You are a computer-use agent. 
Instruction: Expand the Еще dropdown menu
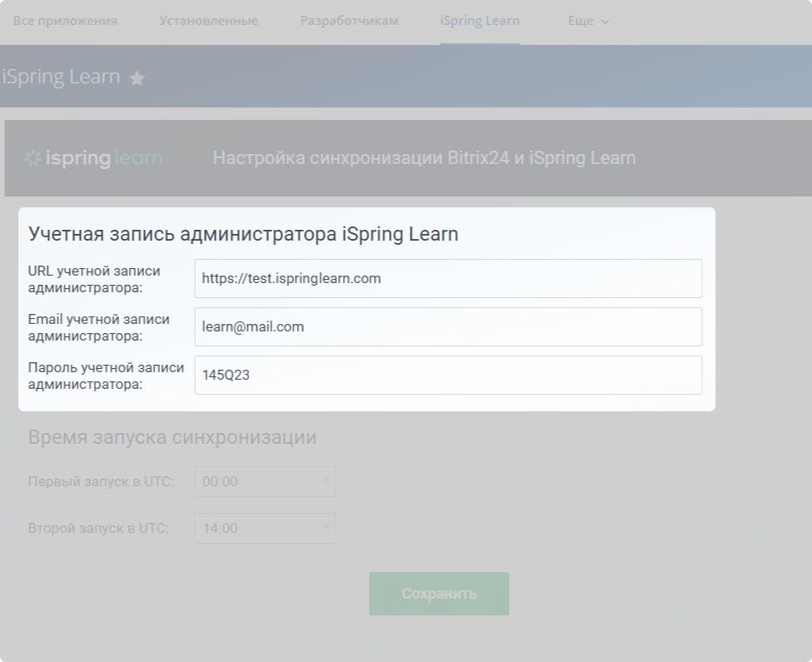point(588,21)
